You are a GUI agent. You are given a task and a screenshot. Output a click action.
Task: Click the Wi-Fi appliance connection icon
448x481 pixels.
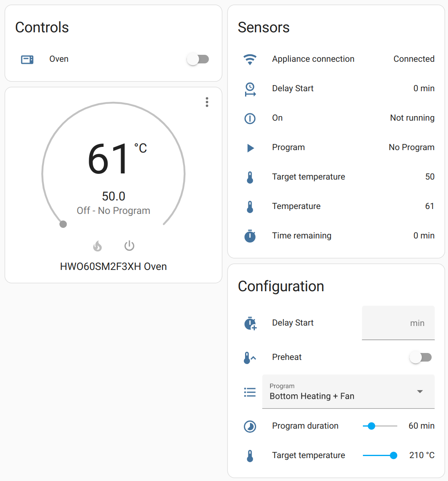(250, 59)
